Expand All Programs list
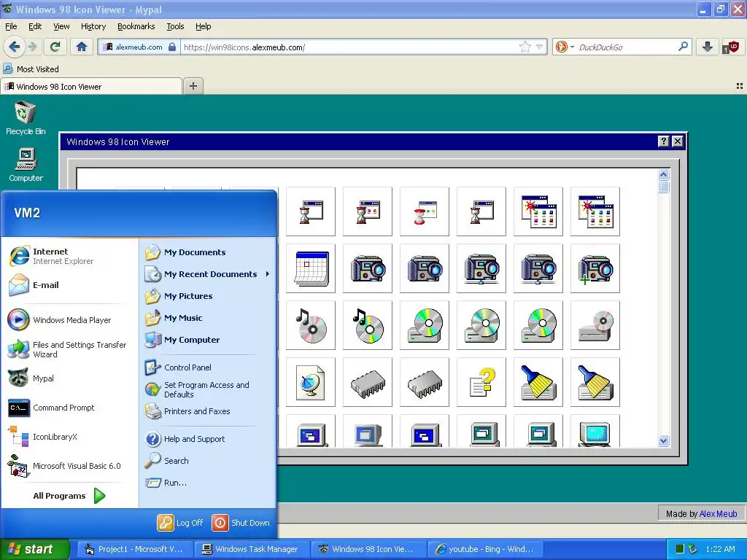The width and height of the screenshot is (747, 560). [x=69, y=496]
